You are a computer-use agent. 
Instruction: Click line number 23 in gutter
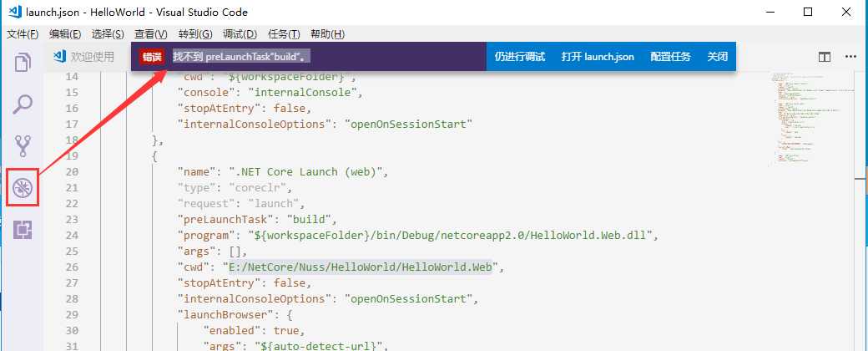(72, 220)
